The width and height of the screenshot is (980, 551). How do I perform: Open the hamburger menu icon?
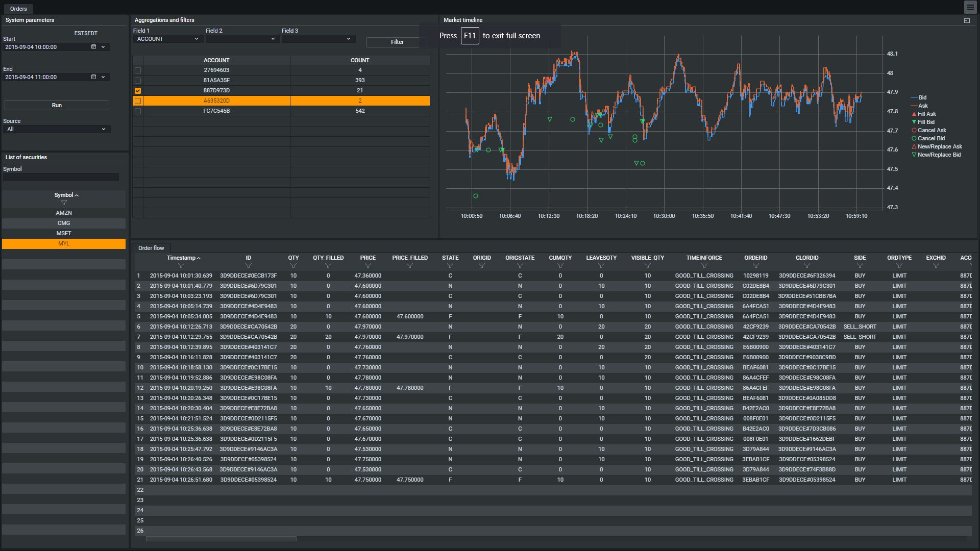coord(970,8)
